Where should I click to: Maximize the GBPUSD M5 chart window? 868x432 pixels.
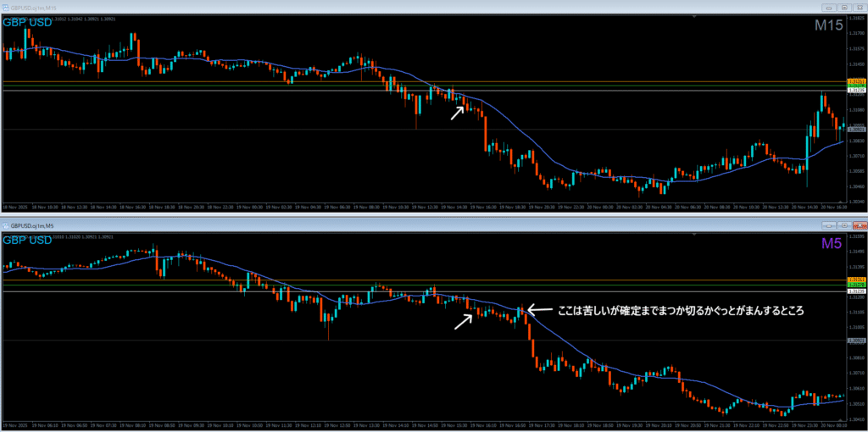click(844, 225)
